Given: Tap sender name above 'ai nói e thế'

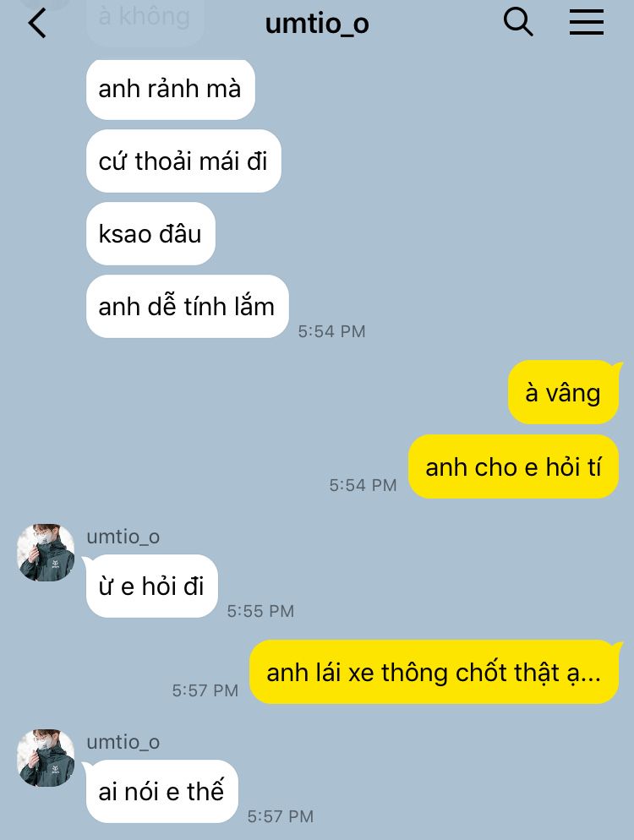Looking at the screenshot, I should [123, 742].
